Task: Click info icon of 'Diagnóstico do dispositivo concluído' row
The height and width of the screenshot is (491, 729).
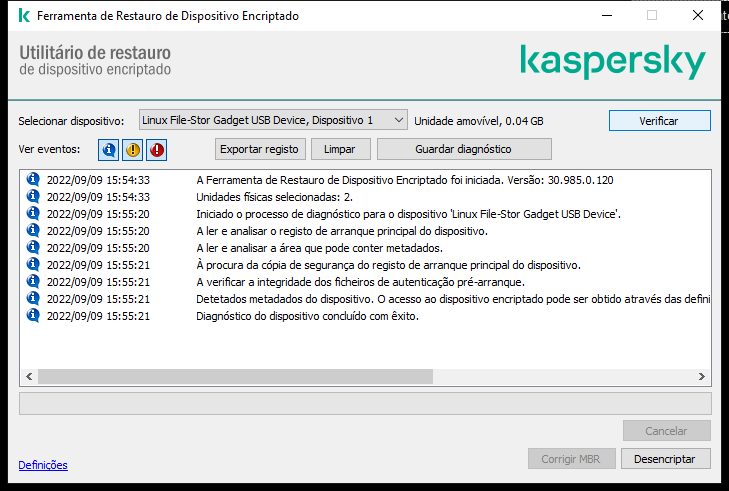Action: click(33, 315)
